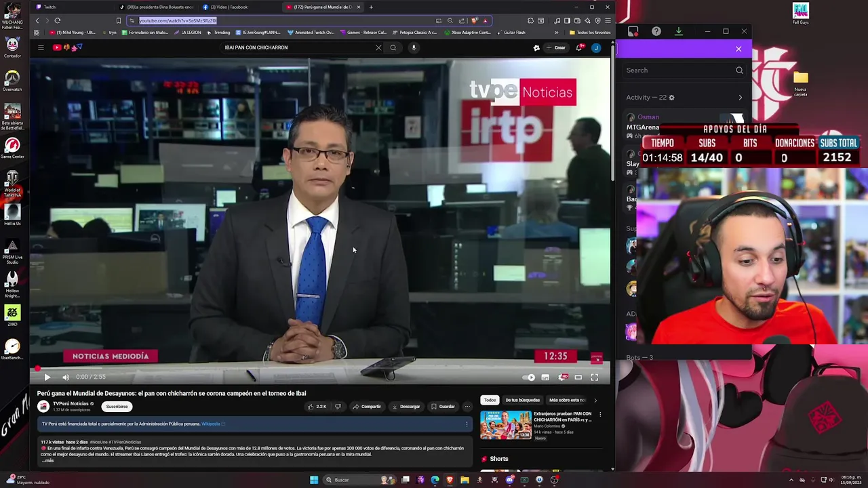Screen dimensions: 868x488
Task: Show hidden bookmarks with the chevron
Action: [x=557, y=33]
